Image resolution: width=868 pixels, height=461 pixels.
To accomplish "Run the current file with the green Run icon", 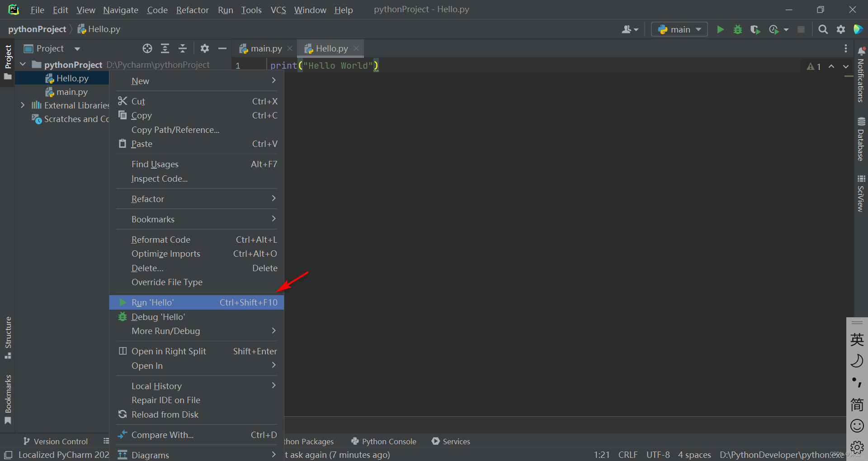I will (720, 29).
